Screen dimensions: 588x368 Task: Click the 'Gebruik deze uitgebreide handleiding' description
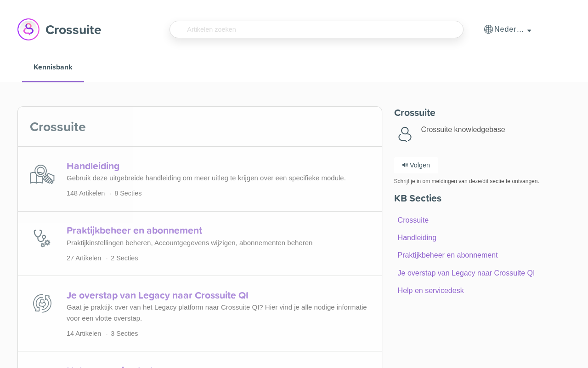tap(206, 178)
